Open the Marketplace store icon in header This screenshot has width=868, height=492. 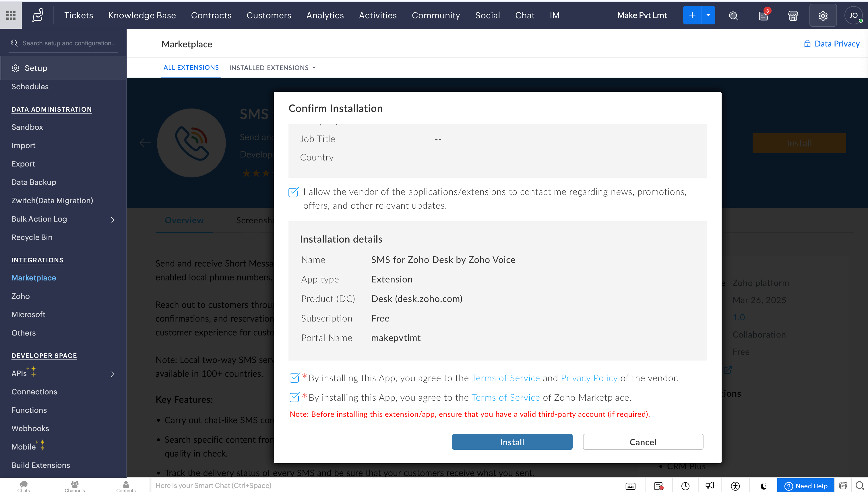[x=793, y=16]
